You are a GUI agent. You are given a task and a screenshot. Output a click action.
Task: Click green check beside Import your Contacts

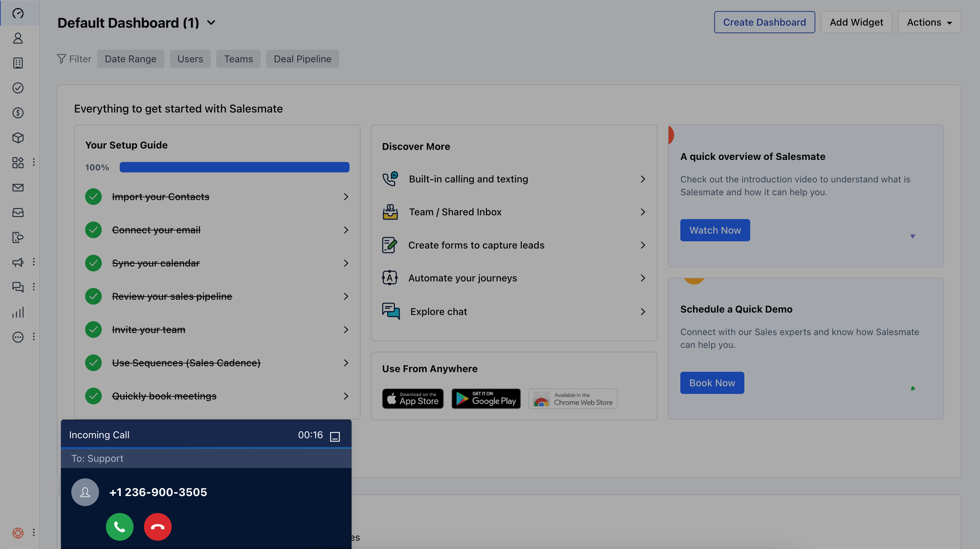(x=93, y=197)
